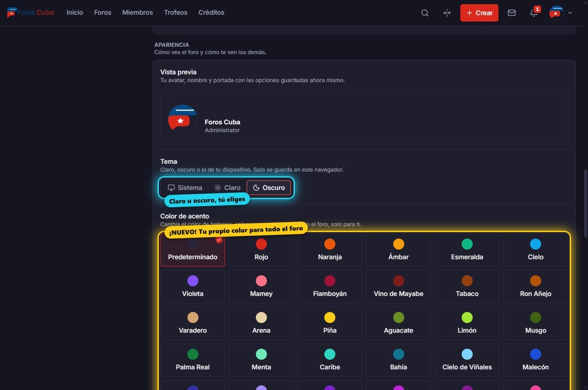Screen dimensions: 588x390
Task: Pick the Cielo accent color
Action: (x=536, y=250)
